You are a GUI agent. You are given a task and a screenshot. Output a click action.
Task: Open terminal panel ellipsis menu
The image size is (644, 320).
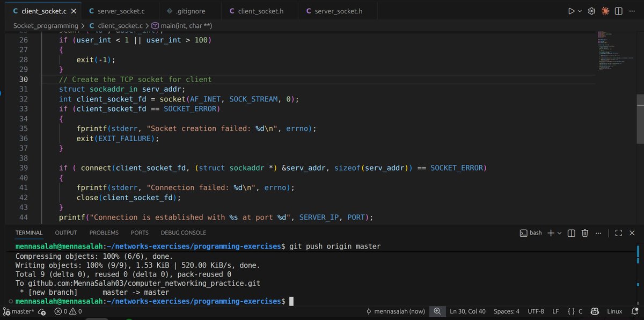pyautogui.click(x=598, y=233)
